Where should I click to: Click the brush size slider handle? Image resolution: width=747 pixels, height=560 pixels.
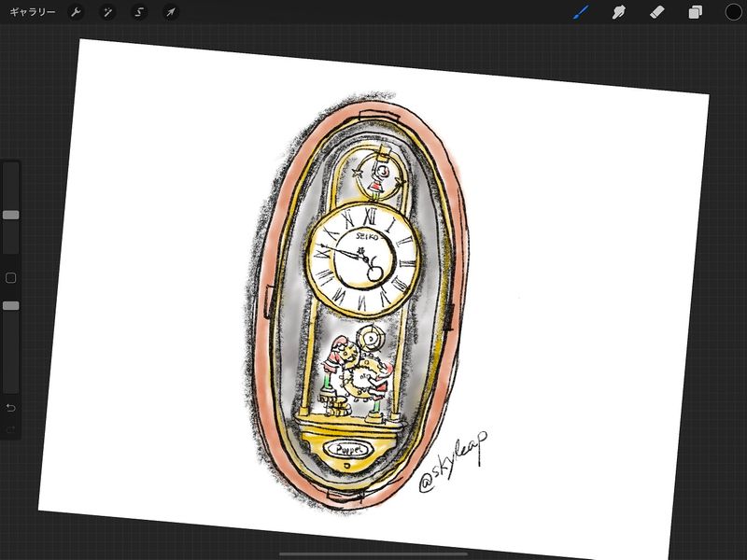[11, 215]
